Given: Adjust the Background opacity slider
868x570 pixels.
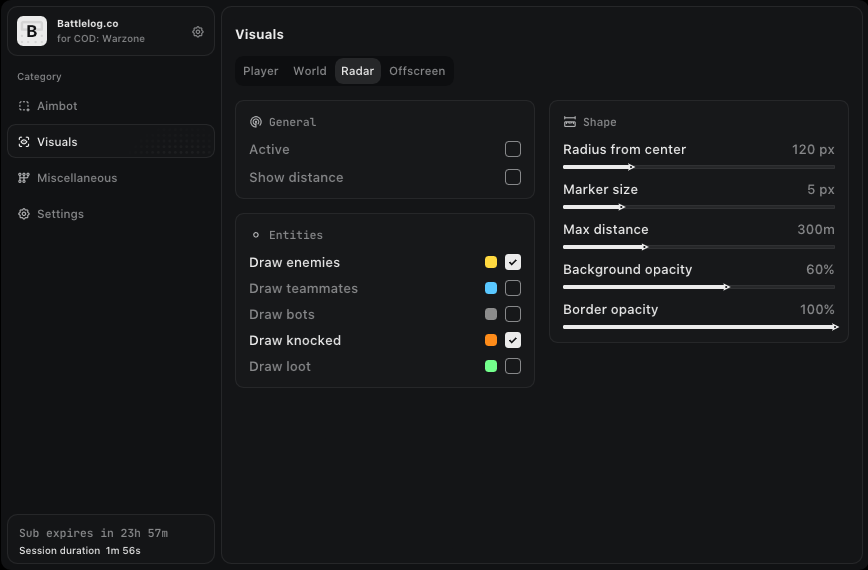Looking at the screenshot, I should point(699,287).
